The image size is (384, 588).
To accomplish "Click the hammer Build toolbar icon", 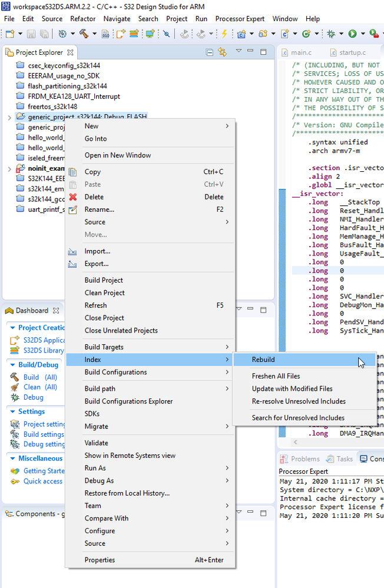I will click(84, 34).
